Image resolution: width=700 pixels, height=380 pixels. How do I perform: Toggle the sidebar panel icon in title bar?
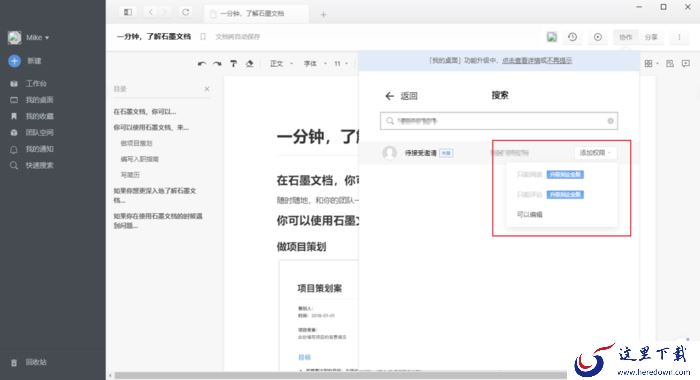(128, 12)
